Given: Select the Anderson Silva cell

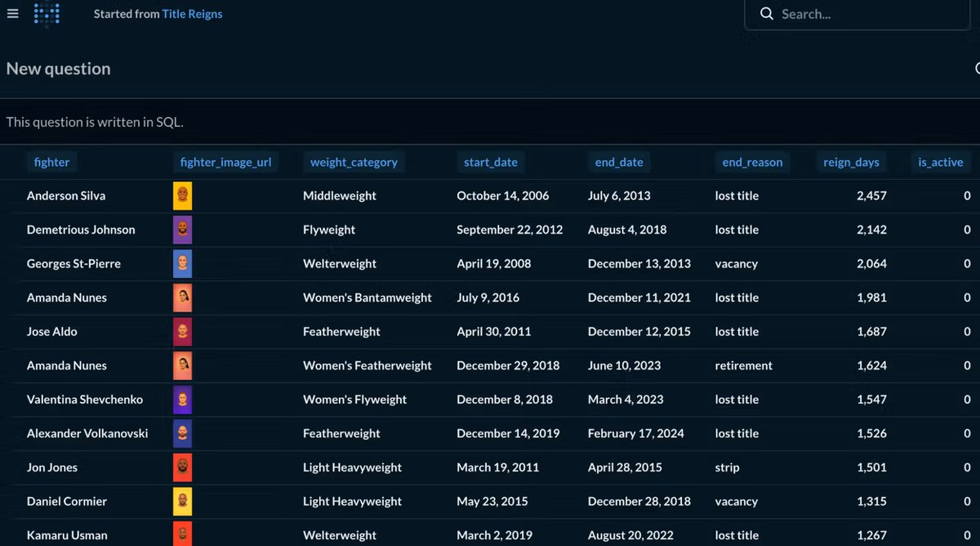Looking at the screenshot, I should pyautogui.click(x=66, y=196).
